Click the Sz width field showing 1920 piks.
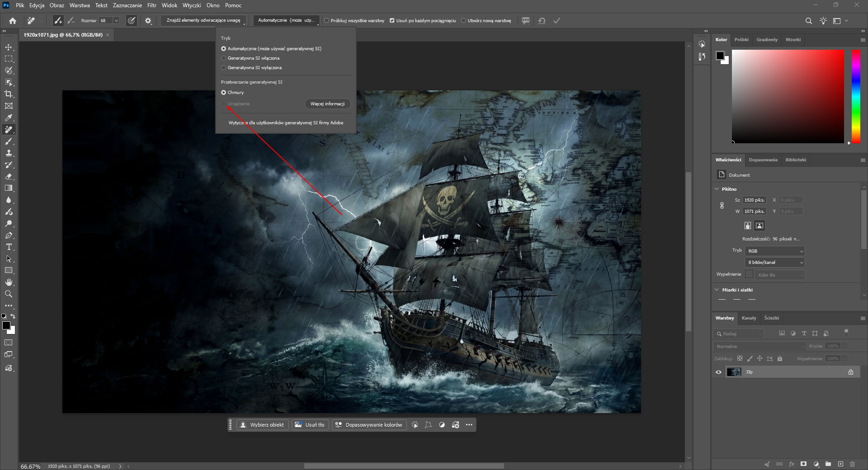 pyautogui.click(x=755, y=200)
